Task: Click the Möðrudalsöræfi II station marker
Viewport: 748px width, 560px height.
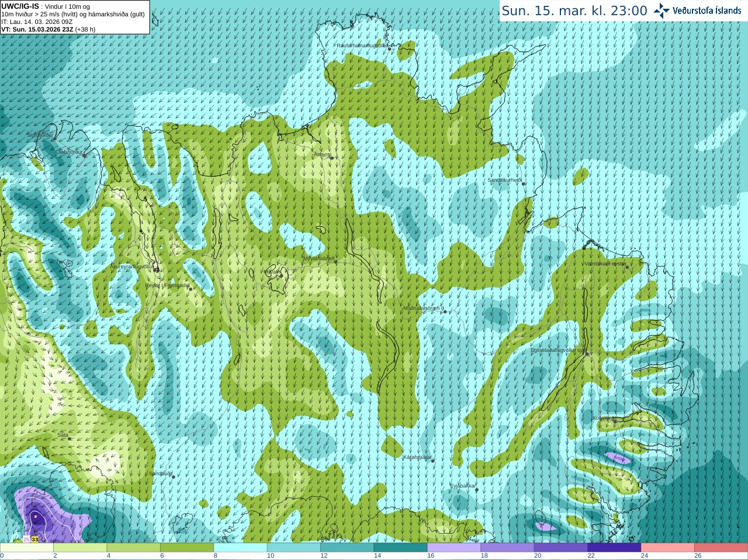Action: tap(445, 312)
